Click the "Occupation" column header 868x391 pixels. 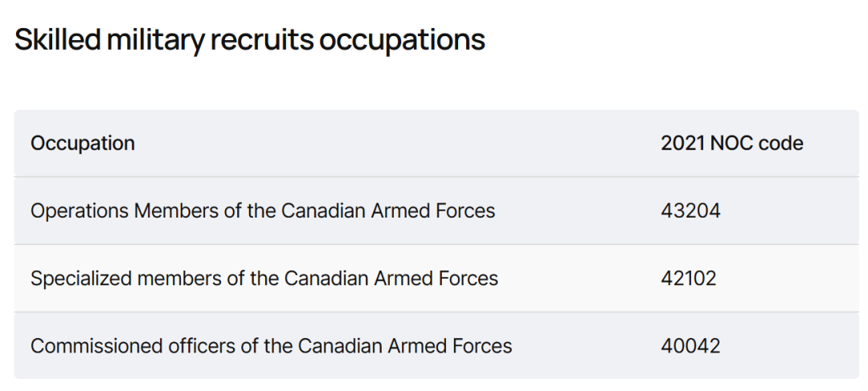(83, 144)
